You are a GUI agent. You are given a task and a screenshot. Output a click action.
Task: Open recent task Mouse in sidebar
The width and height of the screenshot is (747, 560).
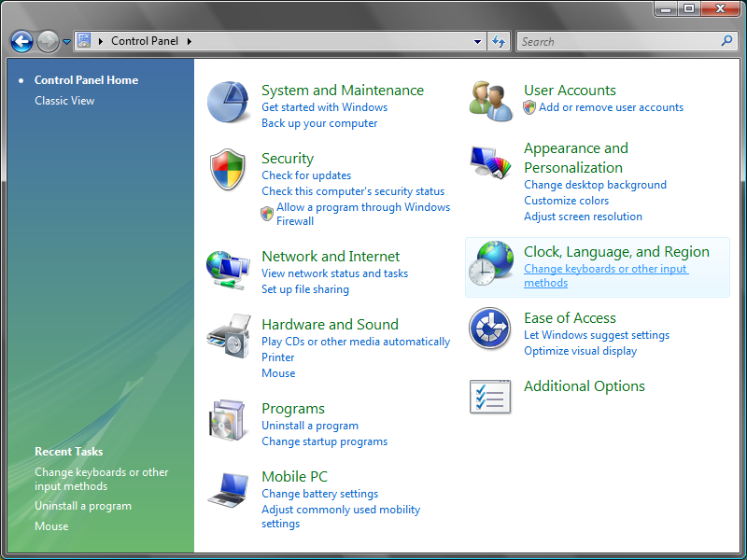(x=51, y=526)
